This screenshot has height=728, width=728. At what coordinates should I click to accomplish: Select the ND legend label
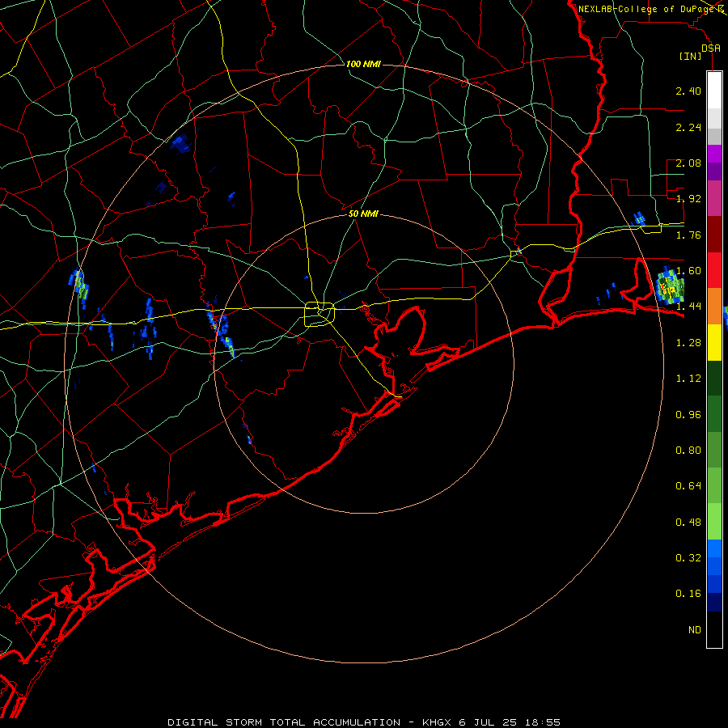695,630
